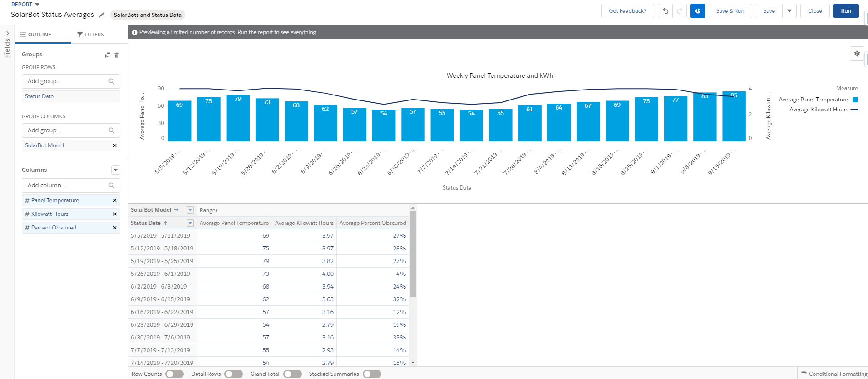This screenshot has height=379, width=868.
Task: Switch to the Outline tab
Action: pyautogui.click(x=36, y=35)
